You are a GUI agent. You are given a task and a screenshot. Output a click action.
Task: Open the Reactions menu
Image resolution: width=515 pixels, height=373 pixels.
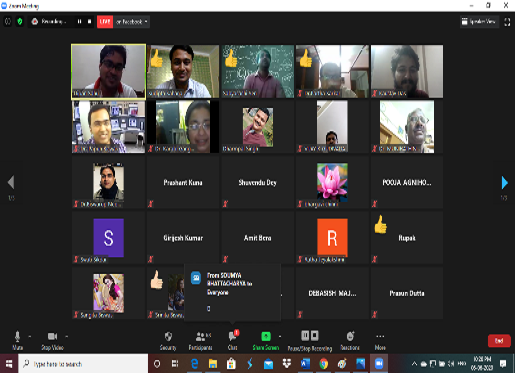tap(350, 341)
